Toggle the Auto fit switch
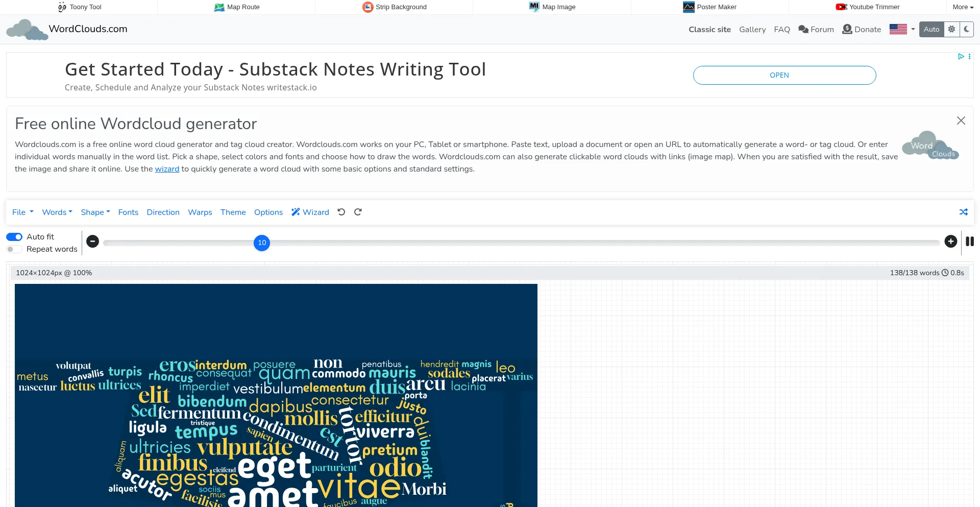The image size is (980, 507). click(x=14, y=237)
